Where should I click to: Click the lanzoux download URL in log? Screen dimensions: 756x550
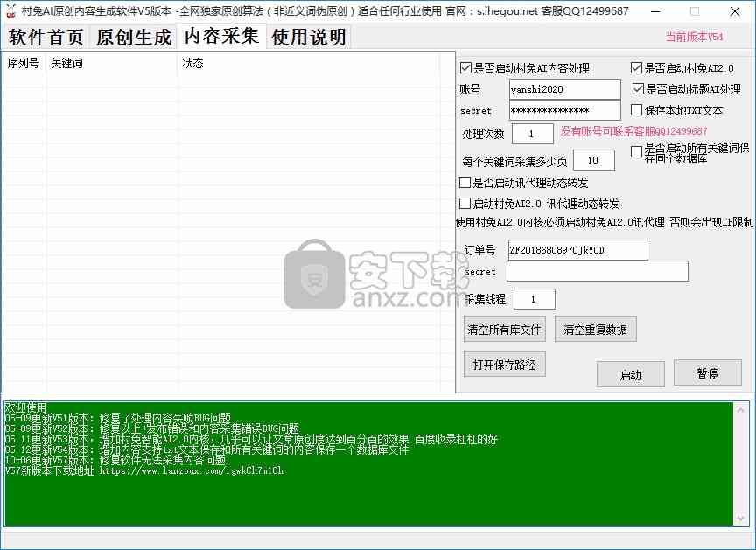192,470
